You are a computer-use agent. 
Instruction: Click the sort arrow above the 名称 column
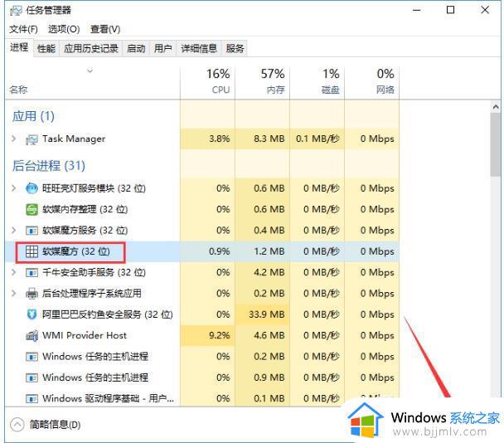coord(90,71)
